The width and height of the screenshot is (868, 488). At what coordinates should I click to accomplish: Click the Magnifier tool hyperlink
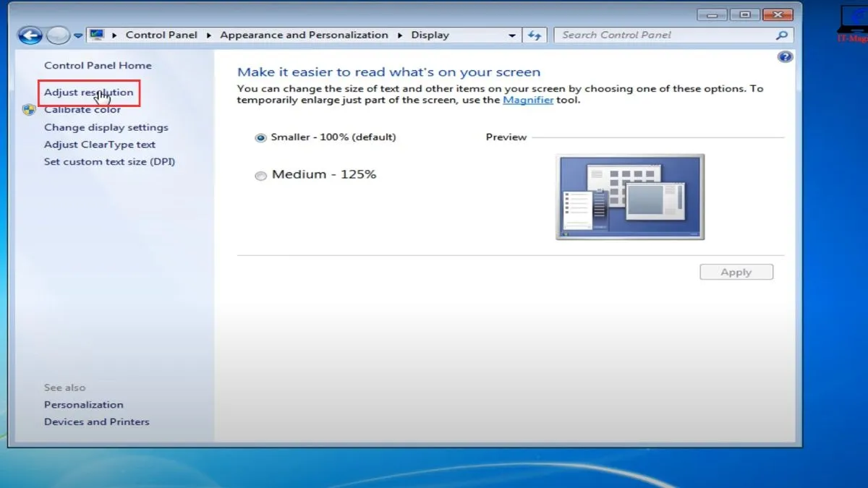tap(528, 100)
